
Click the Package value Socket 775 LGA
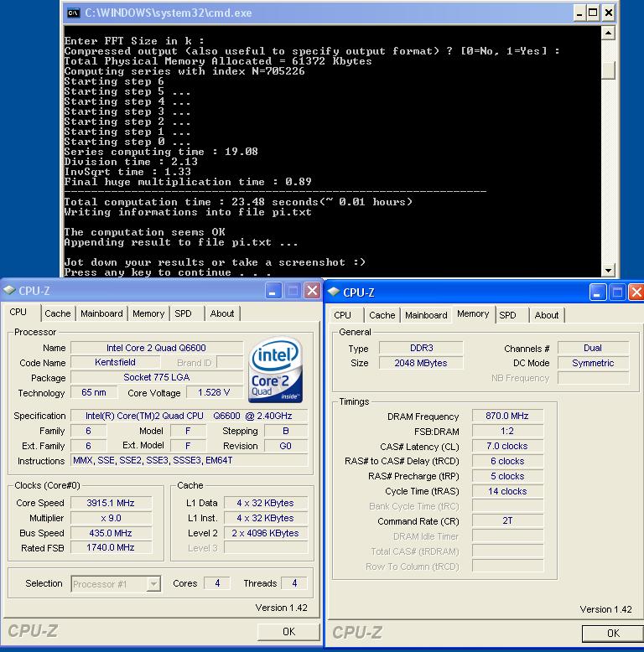pyautogui.click(x=157, y=377)
